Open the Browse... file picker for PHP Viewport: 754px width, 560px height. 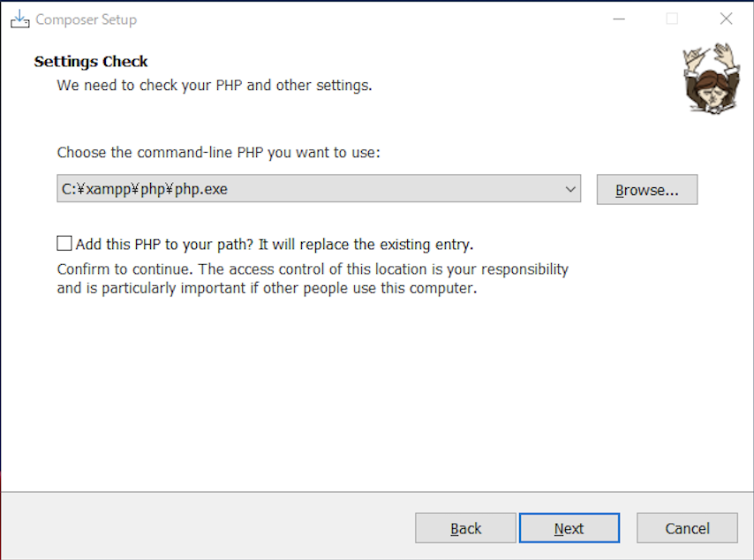click(x=647, y=190)
